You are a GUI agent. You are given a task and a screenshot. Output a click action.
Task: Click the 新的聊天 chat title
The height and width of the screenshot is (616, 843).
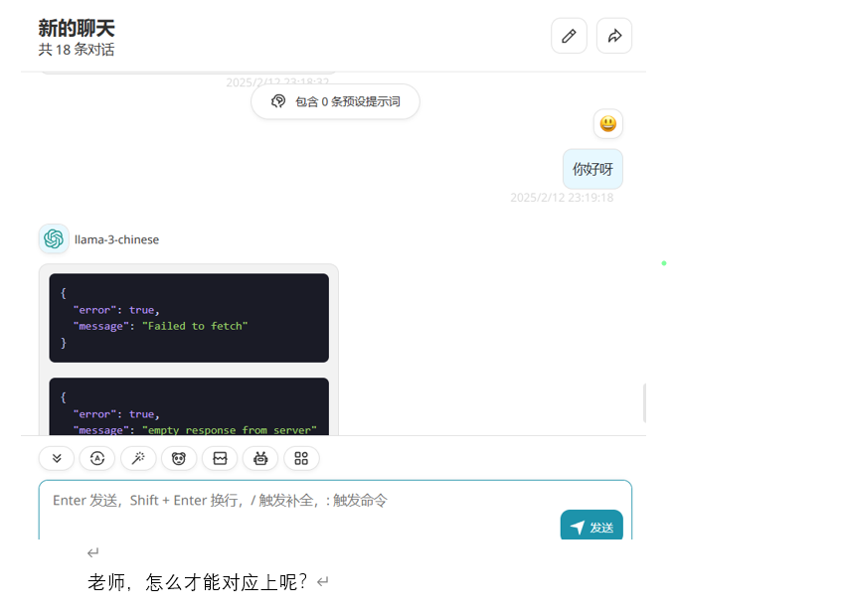pyautogui.click(x=77, y=29)
